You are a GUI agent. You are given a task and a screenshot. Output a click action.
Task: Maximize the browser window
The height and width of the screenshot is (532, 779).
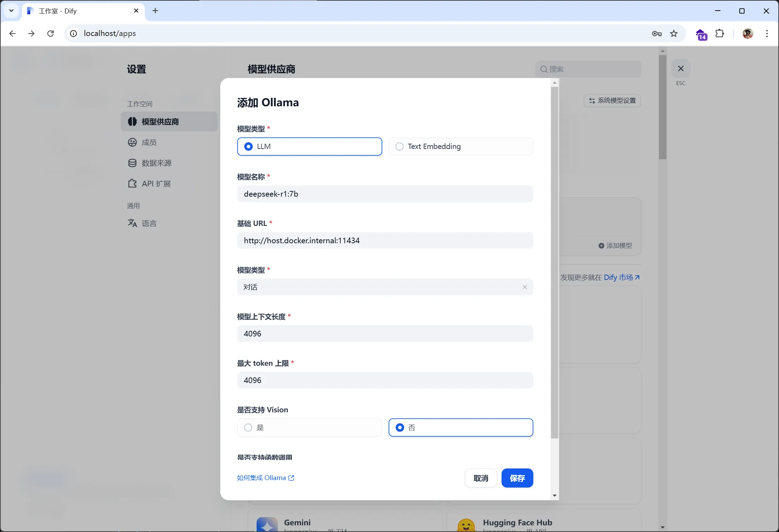pyautogui.click(x=742, y=11)
